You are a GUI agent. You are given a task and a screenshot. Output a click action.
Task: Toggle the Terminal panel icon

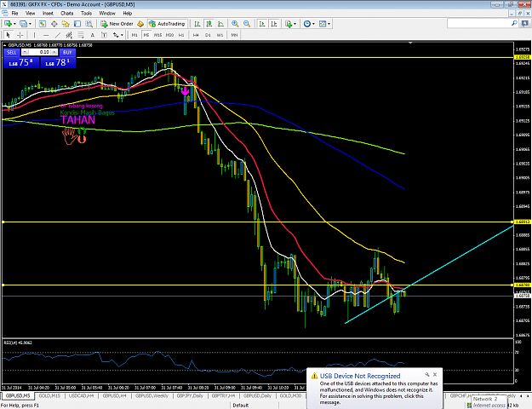coord(77,24)
